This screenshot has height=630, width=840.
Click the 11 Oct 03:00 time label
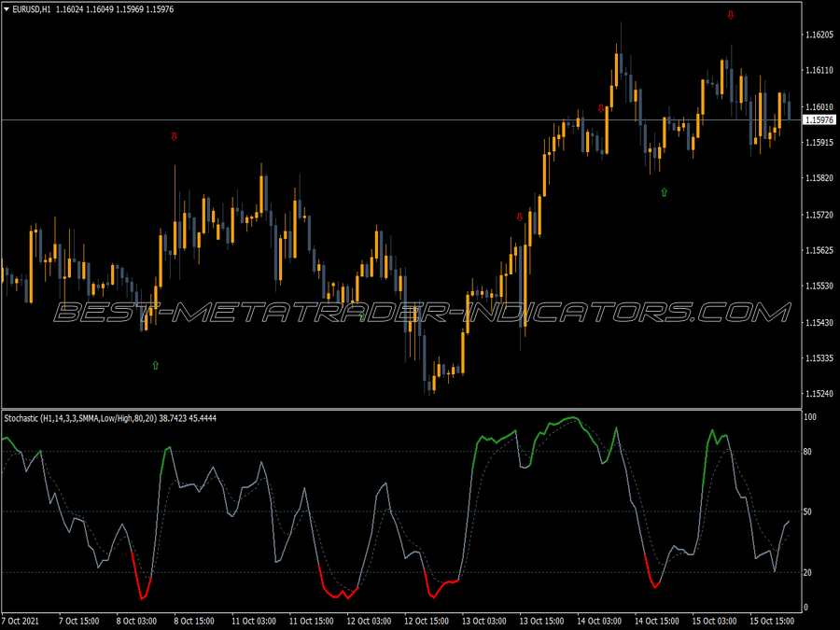pos(253,622)
